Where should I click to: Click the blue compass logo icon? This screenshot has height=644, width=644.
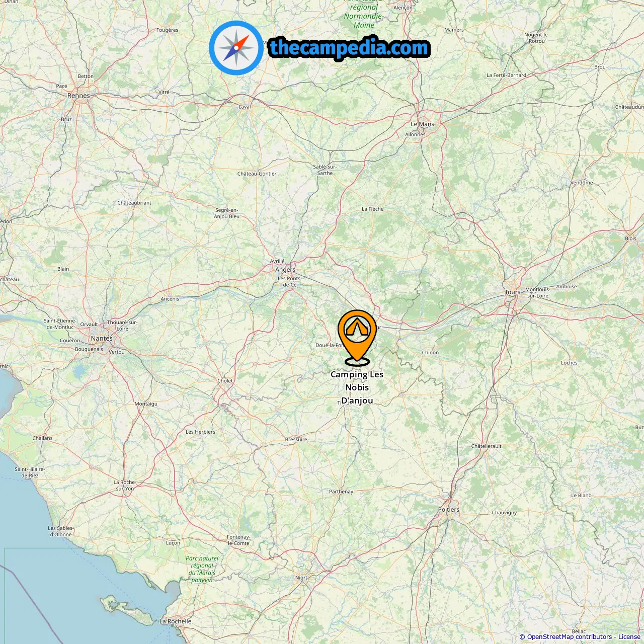(x=236, y=48)
